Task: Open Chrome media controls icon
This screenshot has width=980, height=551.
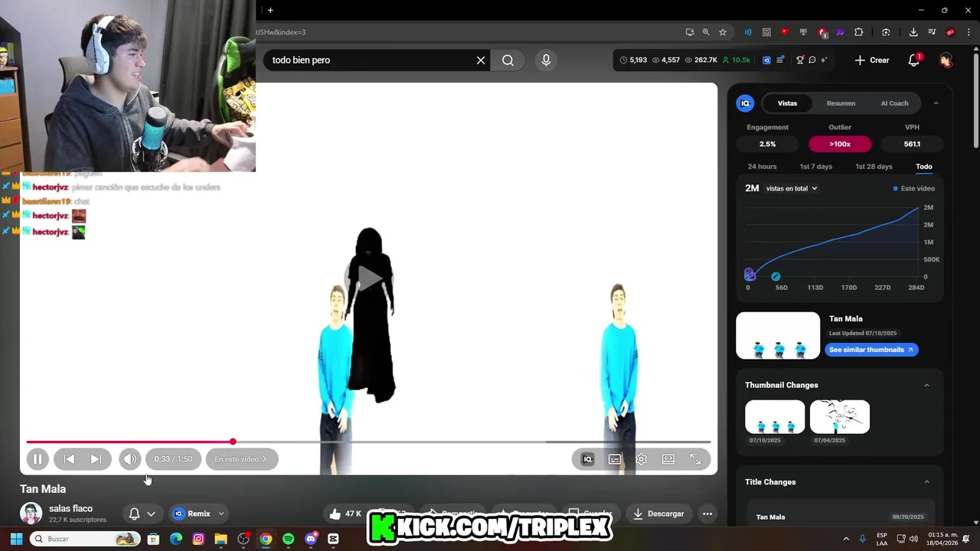Action: [x=932, y=32]
